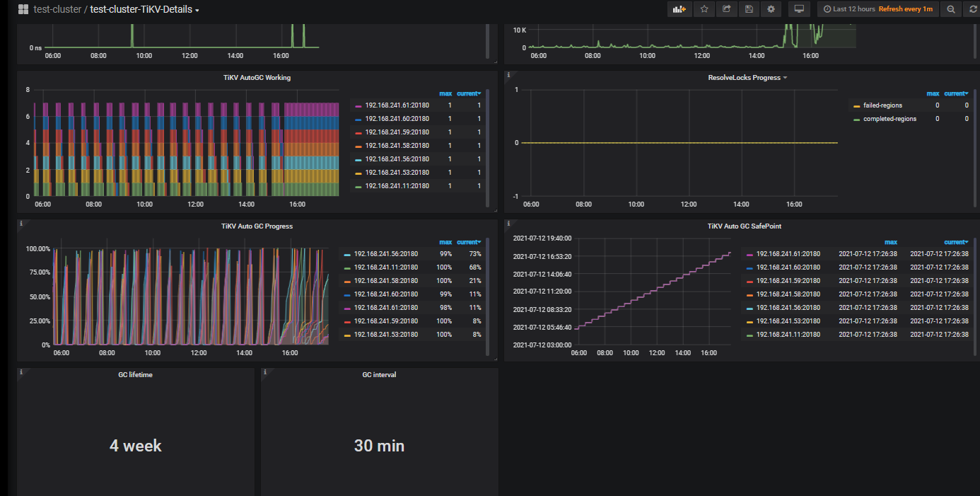Click the Add panel icon
The height and width of the screenshot is (496, 980).
pyautogui.click(x=679, y=9)
